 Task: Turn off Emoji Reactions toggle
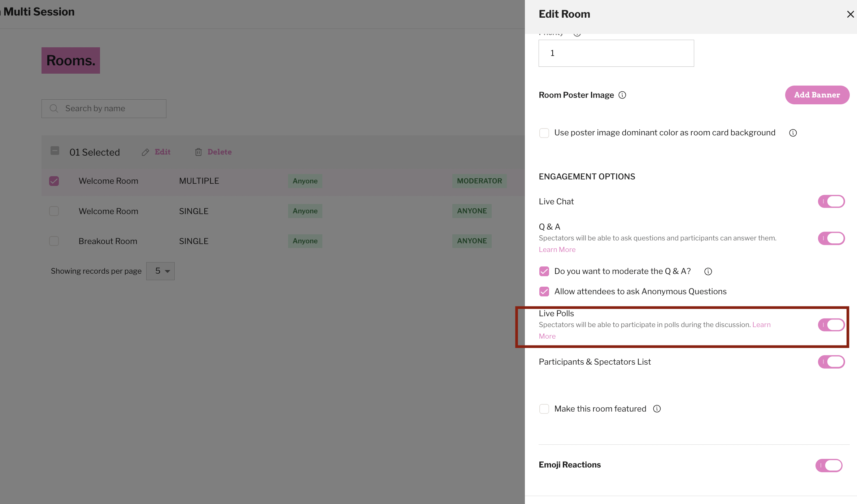[828, 465]
